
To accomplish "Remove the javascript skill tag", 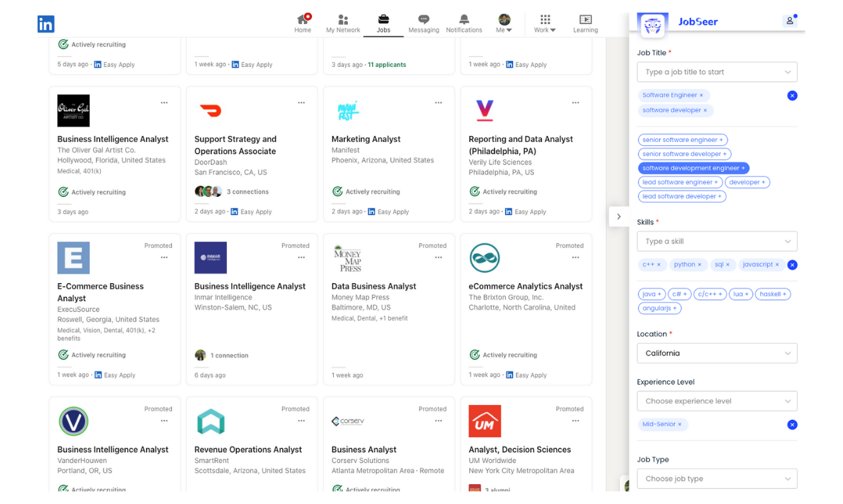I will [x=777, y=265].
